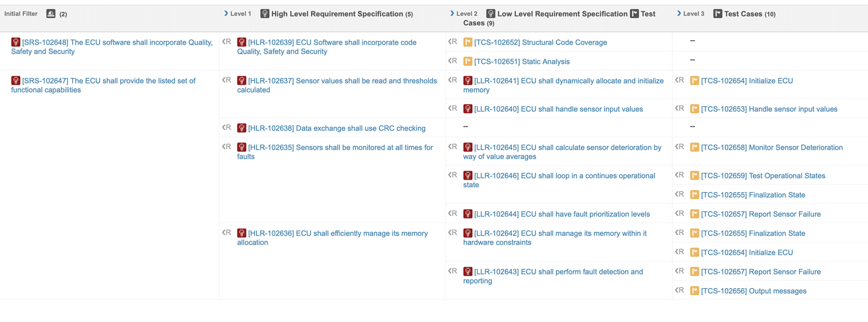
Task: Click the requirement icon beside LLR-102644
Action: pos(468,214)
